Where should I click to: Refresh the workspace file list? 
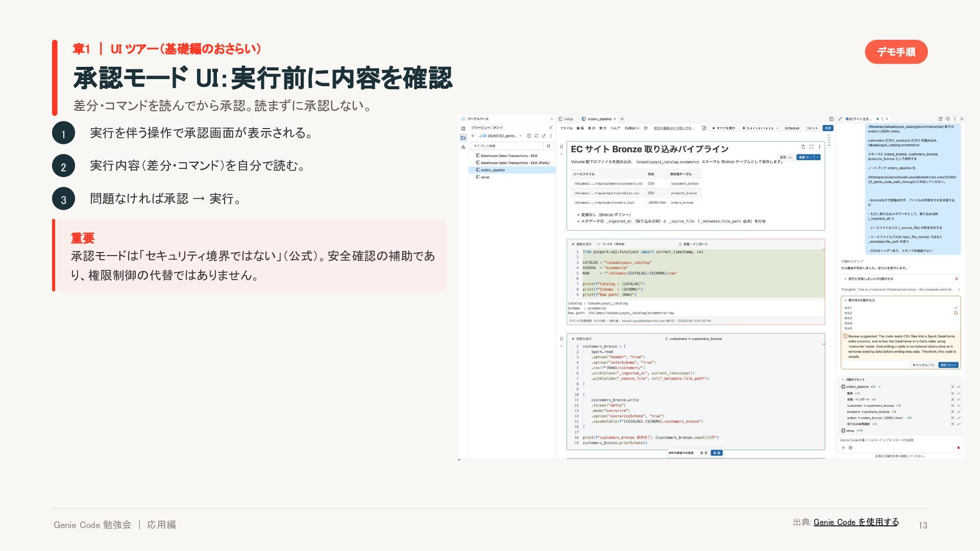pyautogui.click(x=536, y=136)
